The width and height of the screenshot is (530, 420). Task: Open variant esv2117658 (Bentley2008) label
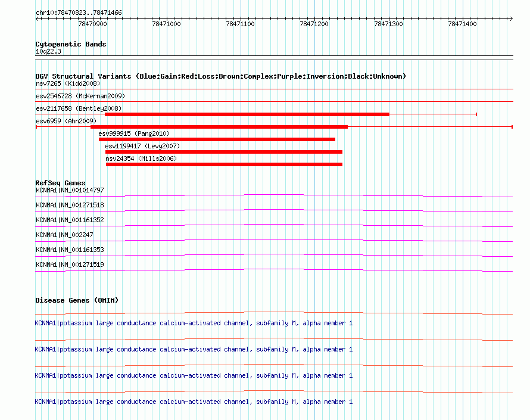[79, 108]
